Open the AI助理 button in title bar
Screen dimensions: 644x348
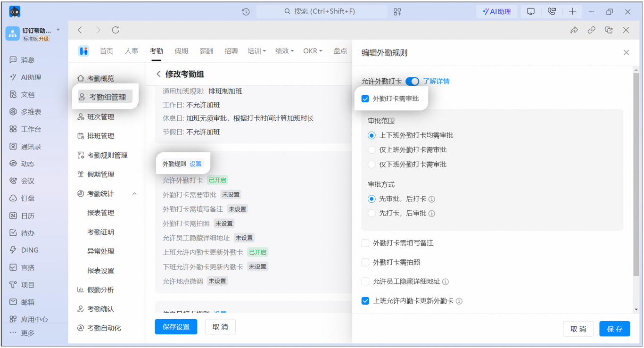point(497,12)
